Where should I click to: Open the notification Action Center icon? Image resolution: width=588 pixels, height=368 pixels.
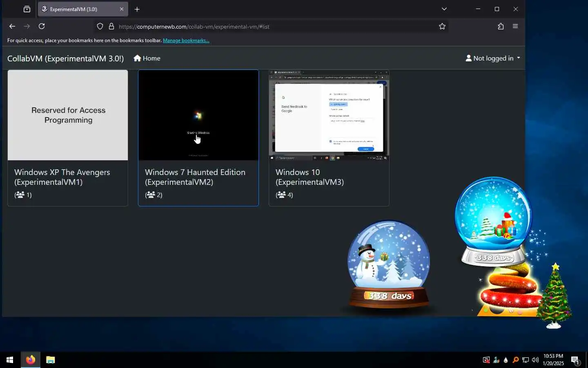pos(575,360)
